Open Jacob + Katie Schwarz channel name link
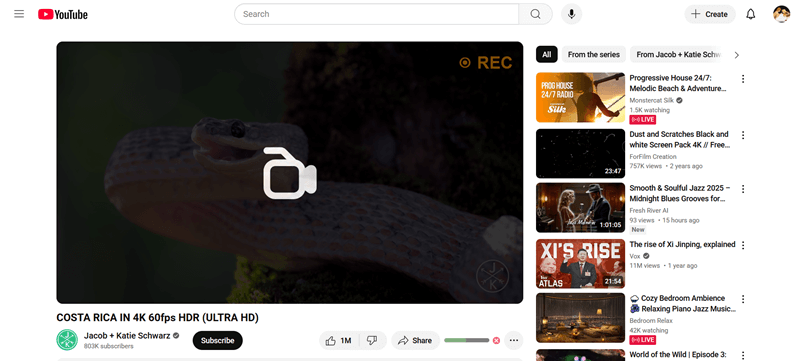Viewport: 800px width, 361px height. click(127, 336)
